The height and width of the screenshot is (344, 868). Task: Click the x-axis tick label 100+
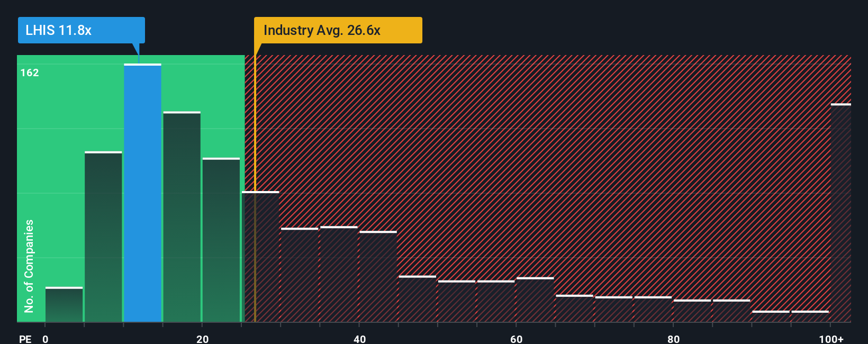831,339
